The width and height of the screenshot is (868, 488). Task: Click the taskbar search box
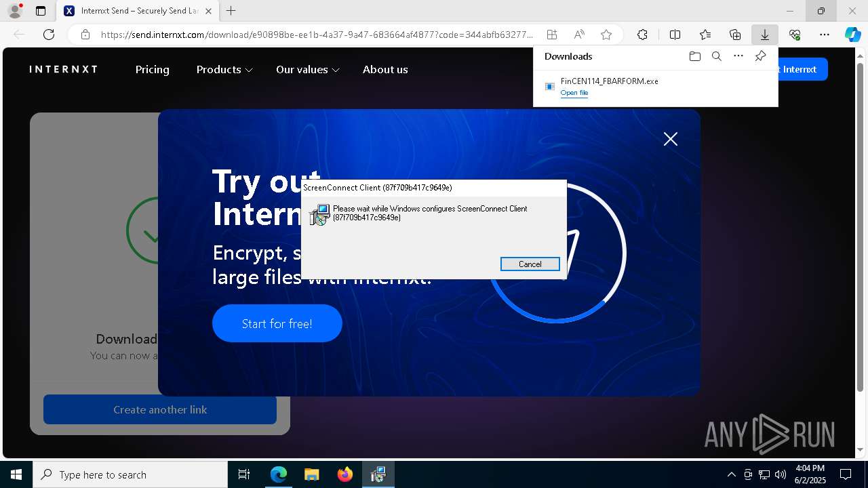coord(130,474)
